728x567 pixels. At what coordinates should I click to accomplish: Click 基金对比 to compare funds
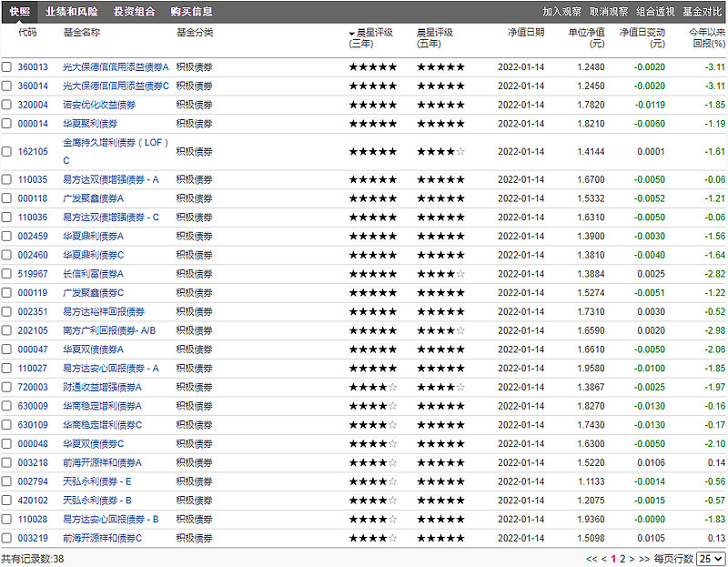[702, 12]
